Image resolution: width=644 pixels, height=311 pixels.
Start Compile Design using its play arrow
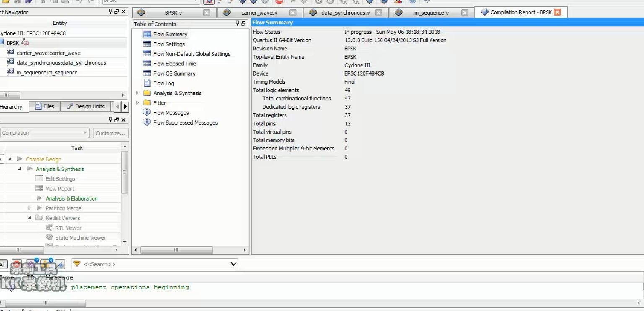[19, 159]
